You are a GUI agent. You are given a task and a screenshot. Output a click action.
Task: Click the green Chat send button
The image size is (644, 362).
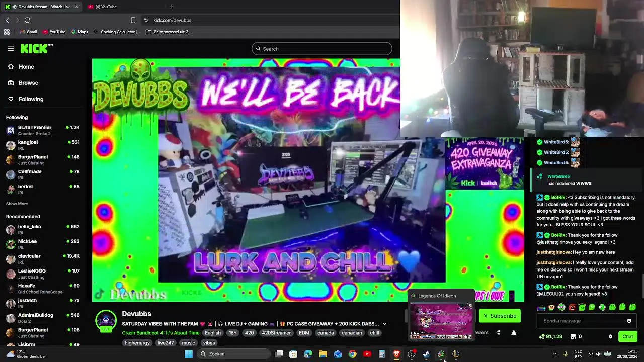pyautogui.click(x=628, y=336)
